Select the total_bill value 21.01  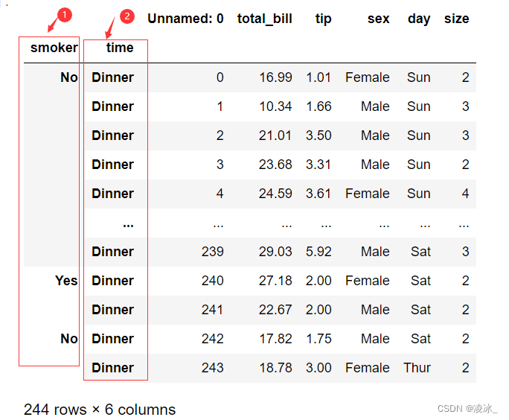[x=275, y=135]
